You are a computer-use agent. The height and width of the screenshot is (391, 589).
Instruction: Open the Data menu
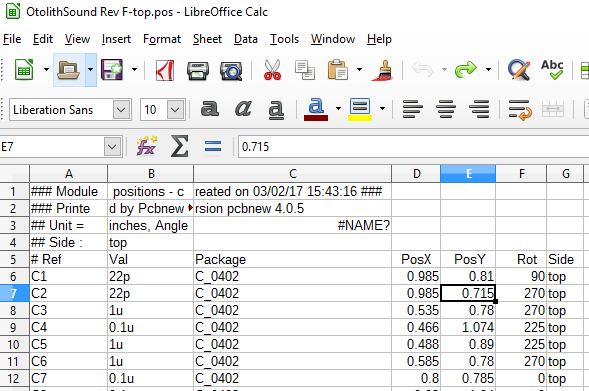click(246, 39)
